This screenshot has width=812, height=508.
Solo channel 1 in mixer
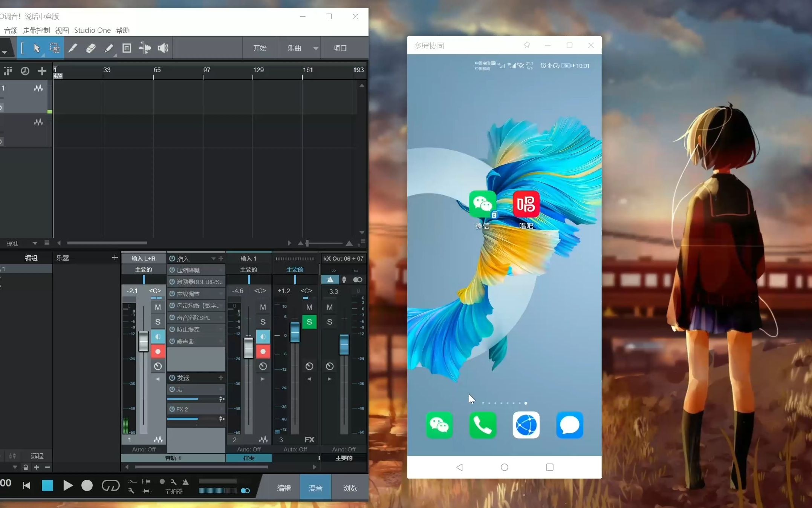(x=158, y=322)
